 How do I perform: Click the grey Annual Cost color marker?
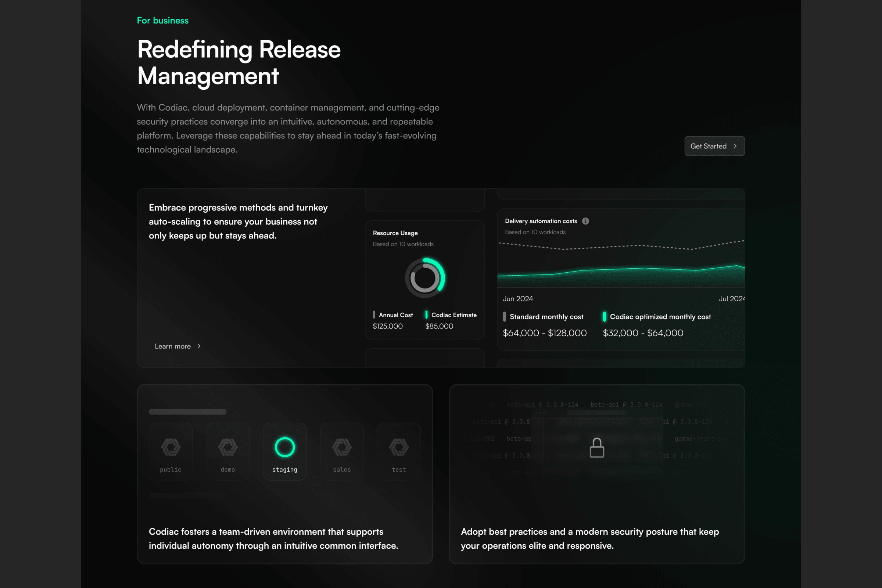374,315
